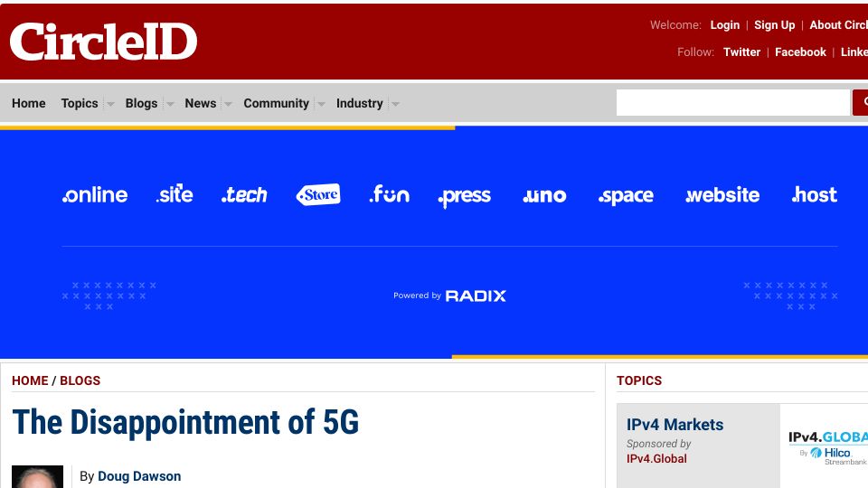The width and height of the screenshot is (868, 488).
Task: Click the .uno domain logo
Action: pyautogui.click(x=544, y=195)
